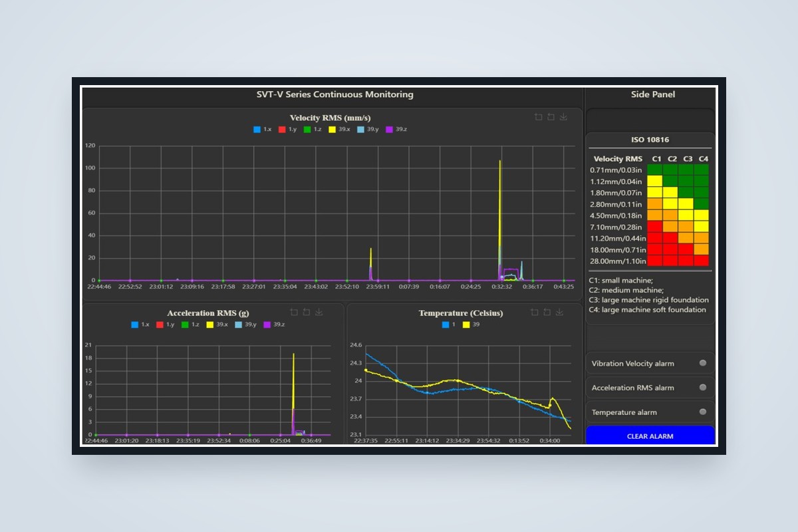Toggle the 1.x series in Velocity RMS legend
The width and height of the screenshot is (798, 532).
(x=263, y=129)
